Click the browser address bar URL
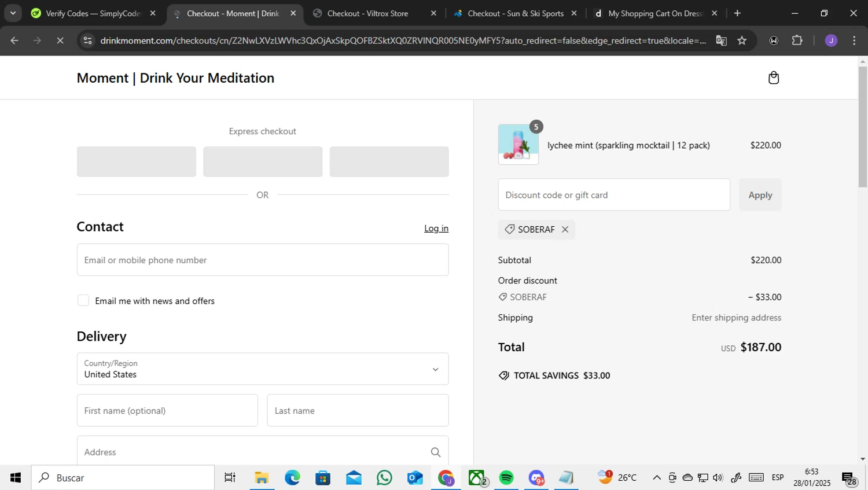The image size is (868, 490). click(x=403, y=40)
